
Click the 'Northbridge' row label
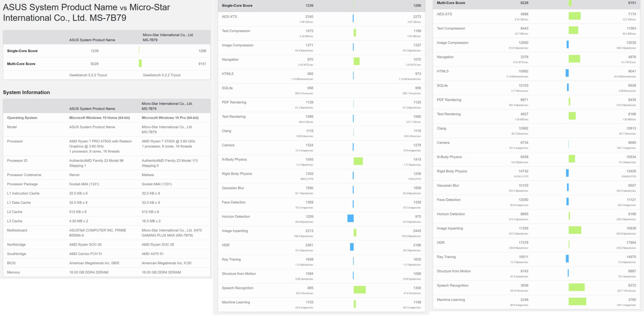[16, 244]
